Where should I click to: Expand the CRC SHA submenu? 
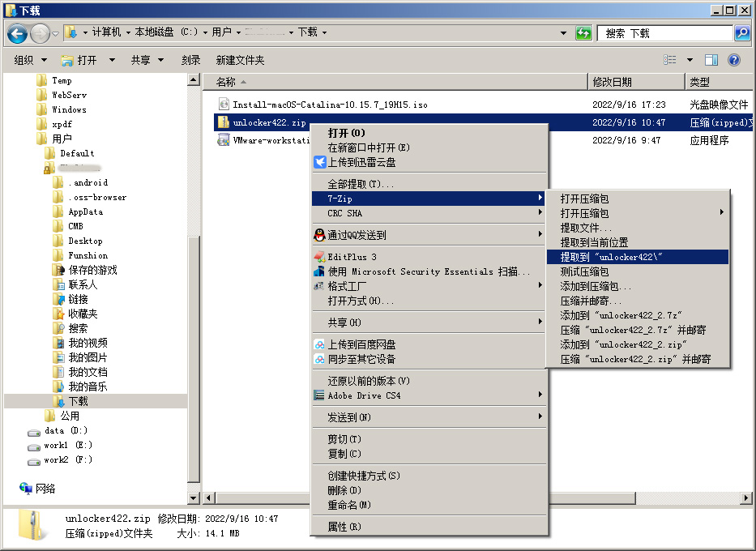click(429, 213)
